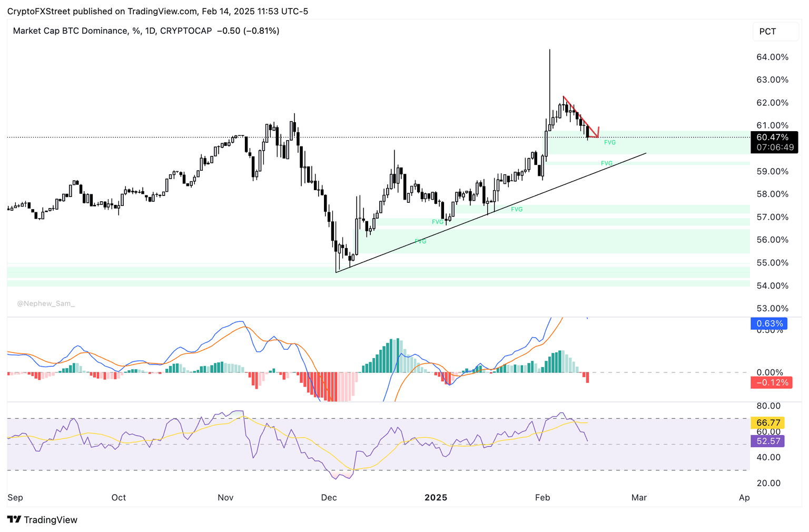Click the current price label 60.47%
Viewport: 809px width, 532px height.
pos(773,137)
